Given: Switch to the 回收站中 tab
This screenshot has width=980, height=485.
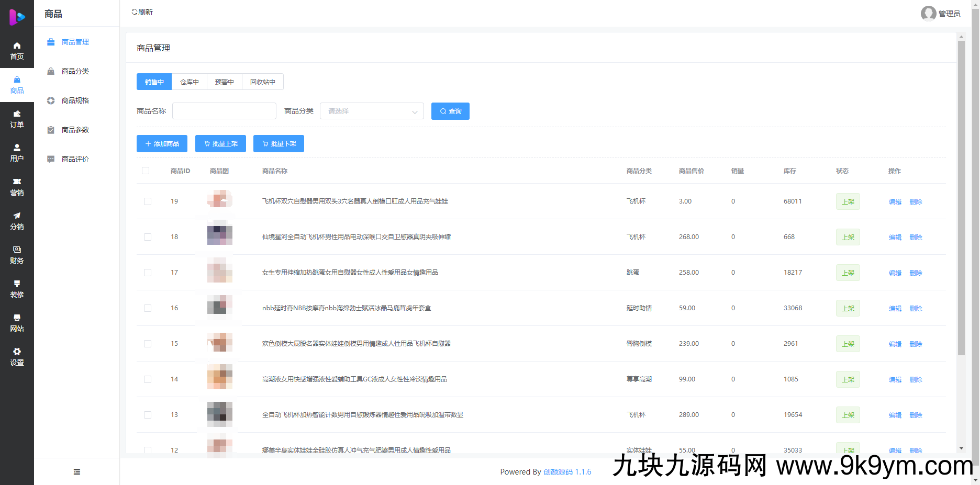Looking at the screenshot, I should tap(262, 82).
